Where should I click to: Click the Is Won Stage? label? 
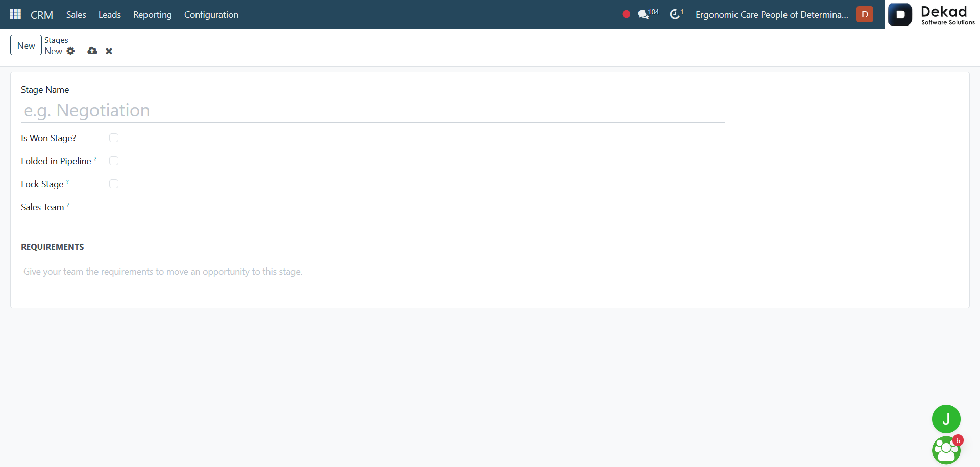pyautogui.click(x=48, y=138)
